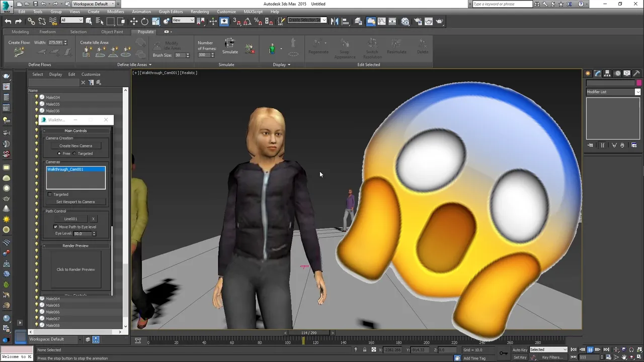Activate the Select and Rotate tool
644x362 pixels.
click(145, 21)
